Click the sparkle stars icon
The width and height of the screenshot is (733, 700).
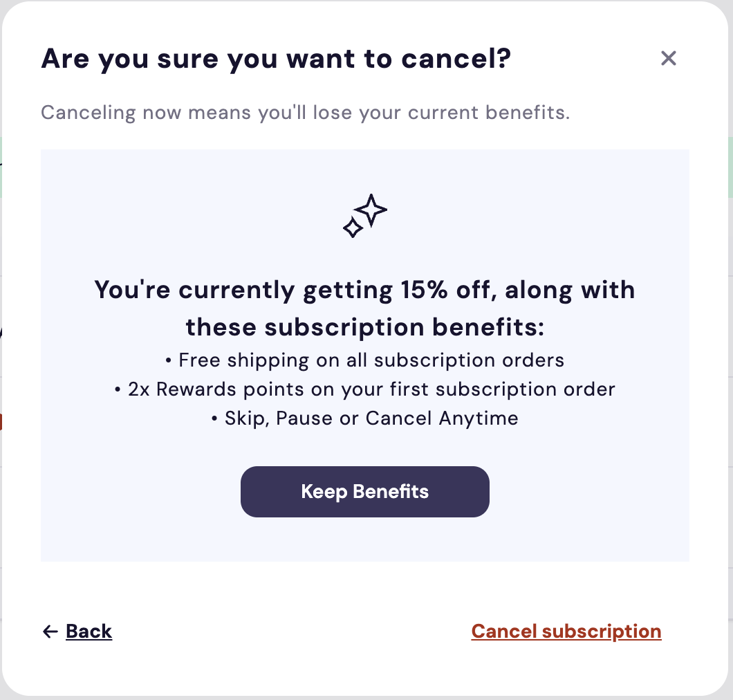[x=365, y=216]
